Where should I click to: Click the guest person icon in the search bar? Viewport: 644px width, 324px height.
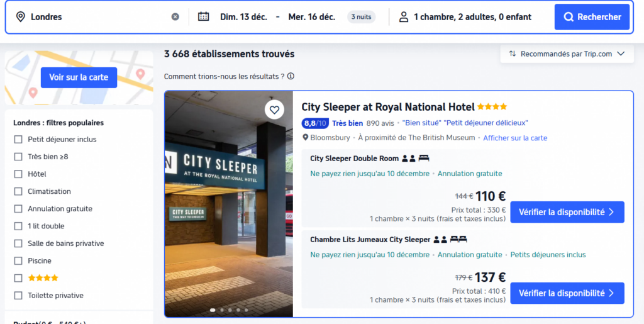[x=404, y=17]
